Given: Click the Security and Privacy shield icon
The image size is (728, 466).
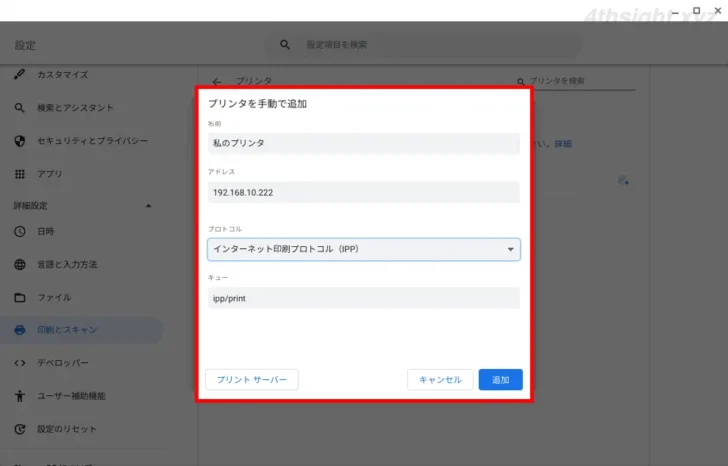Looking at the screenshot, I should [20, 141].
